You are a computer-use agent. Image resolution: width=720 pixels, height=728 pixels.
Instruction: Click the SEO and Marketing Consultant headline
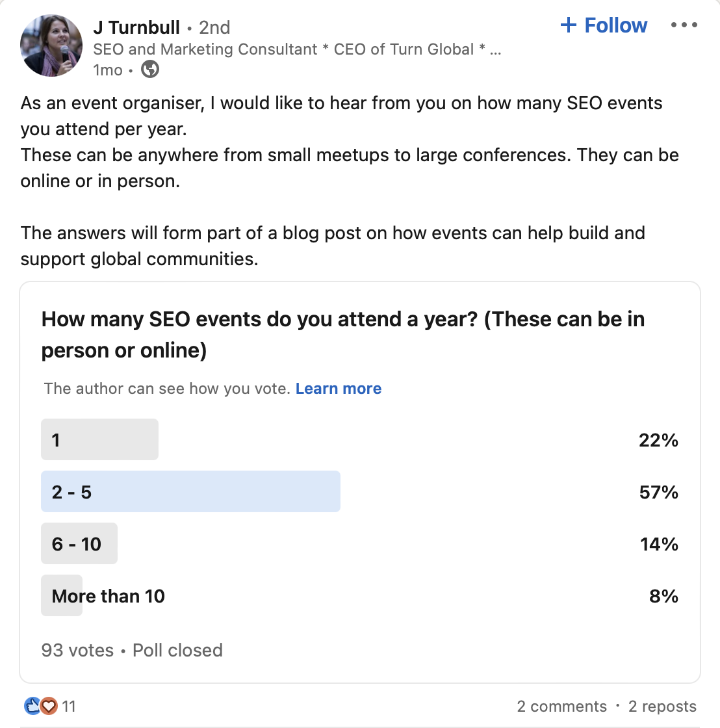click(296, 49)
